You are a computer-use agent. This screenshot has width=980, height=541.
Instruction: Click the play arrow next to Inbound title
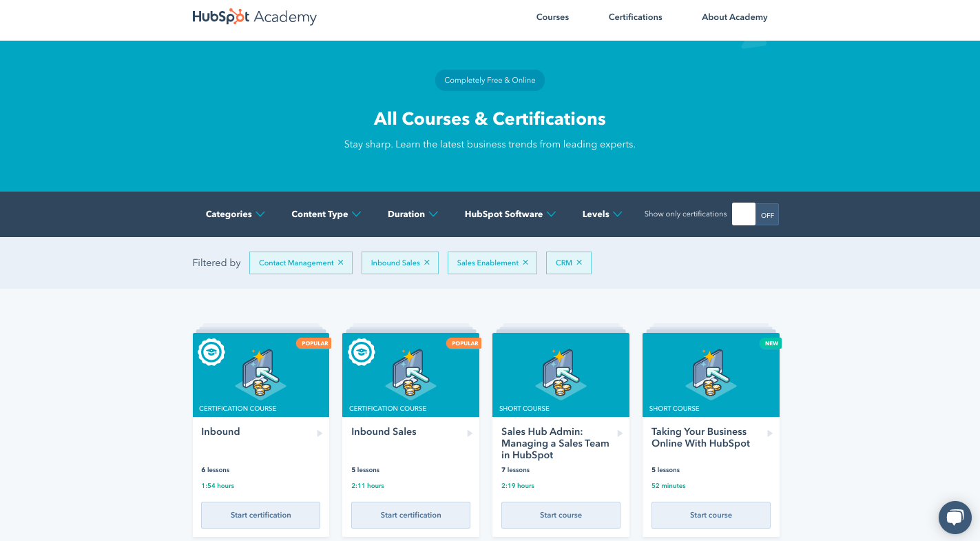[x=320, y=433]
